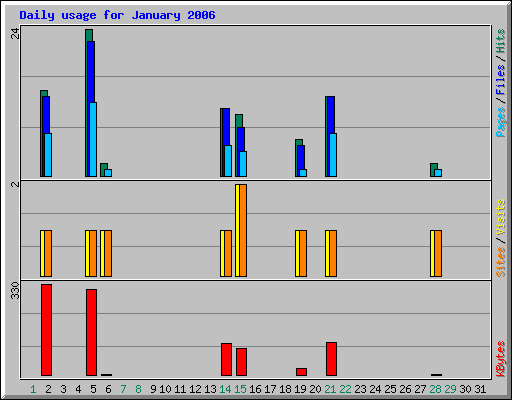Select the orange Sites bar for day 14

click(228, 253)
